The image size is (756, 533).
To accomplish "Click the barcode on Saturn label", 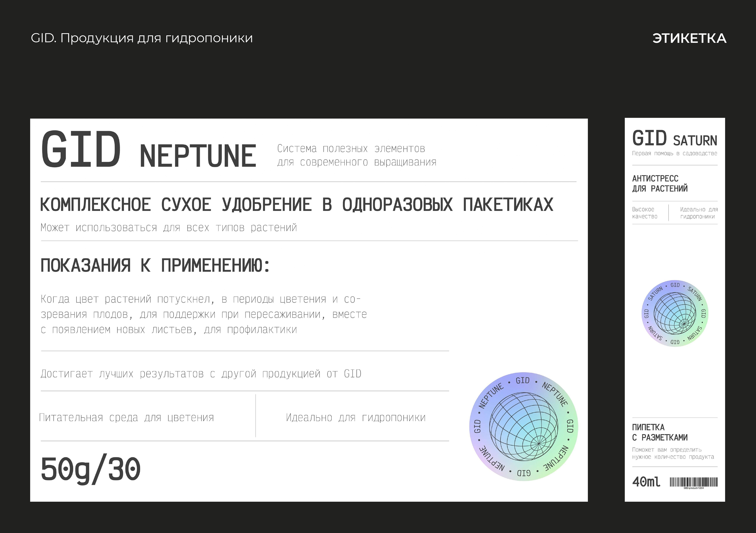I will click(693, 482).
